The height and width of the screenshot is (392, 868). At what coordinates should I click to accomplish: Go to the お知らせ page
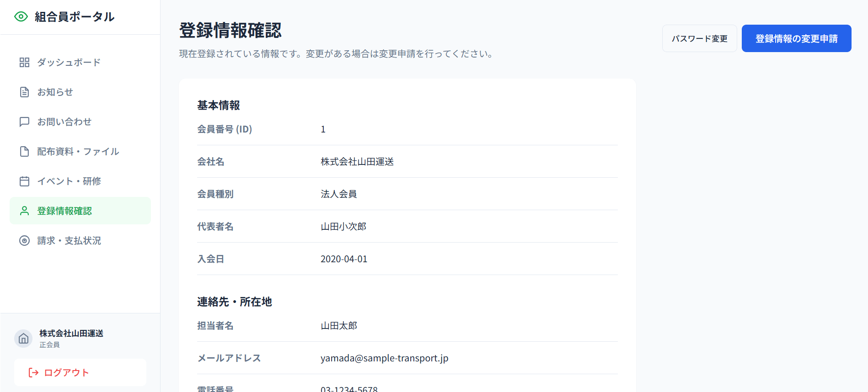coord(55,92)
